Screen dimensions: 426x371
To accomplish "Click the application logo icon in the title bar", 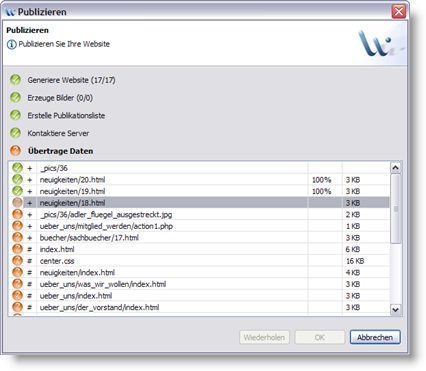I will (10, 12).
